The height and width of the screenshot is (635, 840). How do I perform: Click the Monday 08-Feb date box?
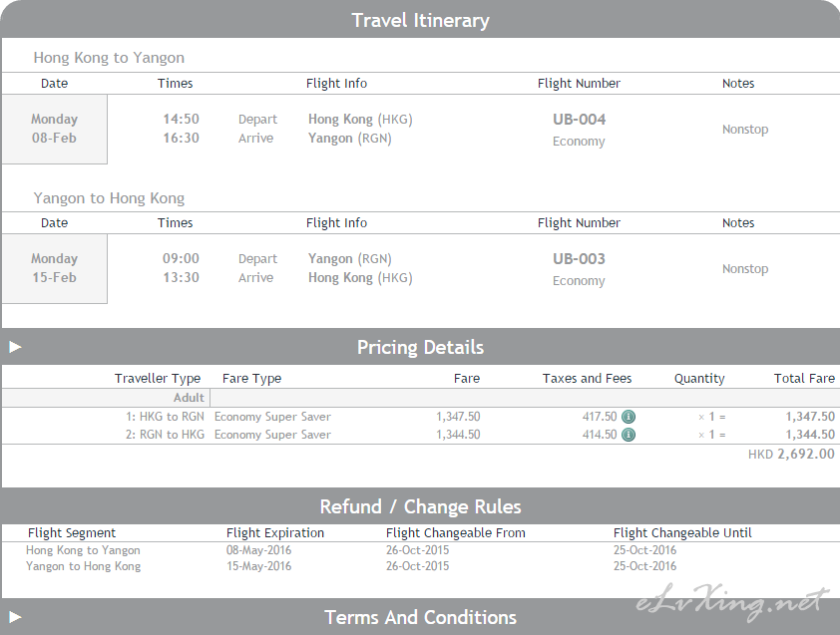coord(54,129)
